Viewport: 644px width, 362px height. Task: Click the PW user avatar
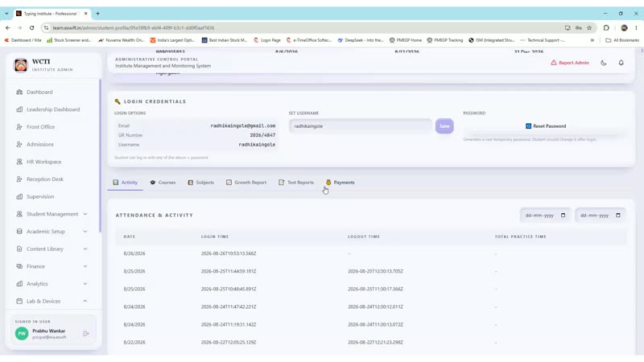22,333
